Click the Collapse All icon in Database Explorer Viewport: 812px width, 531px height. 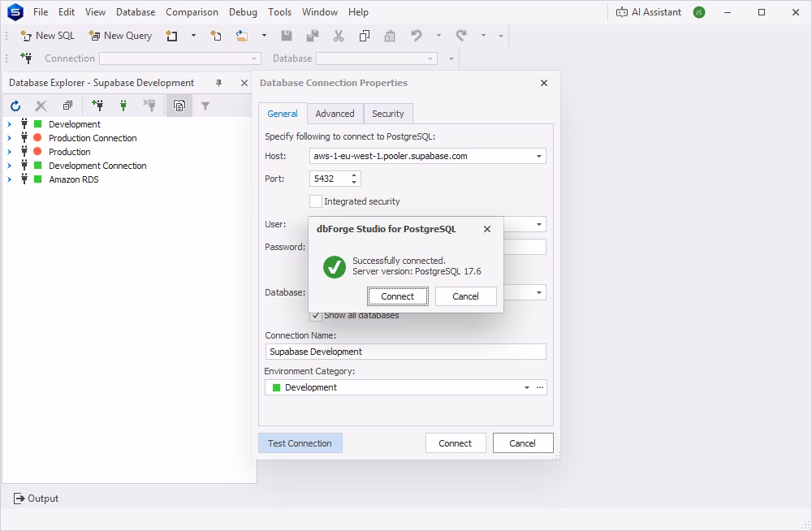(x=67, y=106)
